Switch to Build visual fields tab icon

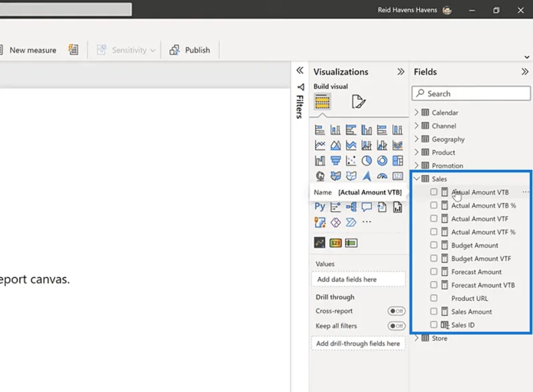[322, 102]
